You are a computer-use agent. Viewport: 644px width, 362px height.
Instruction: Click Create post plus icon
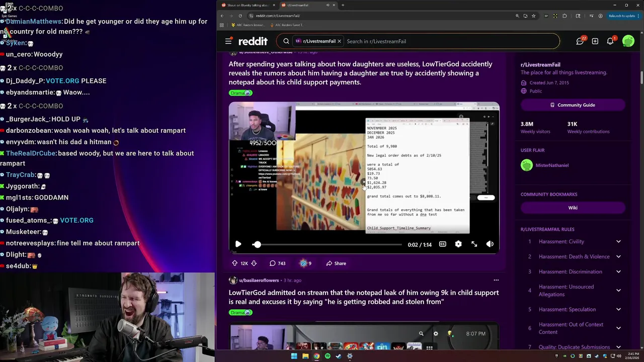click(x=595, y=41)
